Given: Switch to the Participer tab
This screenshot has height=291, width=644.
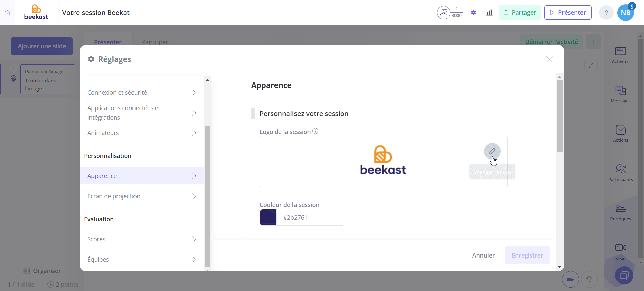Looking at the screenshot, I should coord(155,42).
